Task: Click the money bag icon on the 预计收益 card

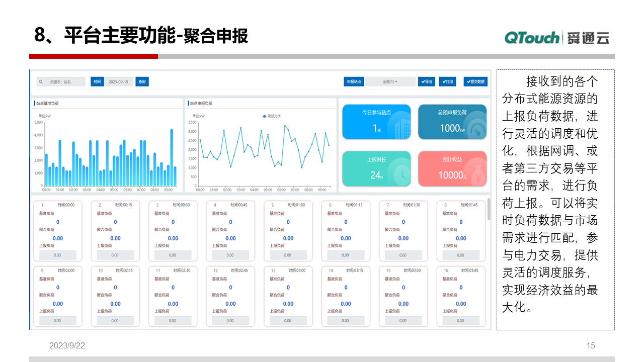Action: click(478, 173)
